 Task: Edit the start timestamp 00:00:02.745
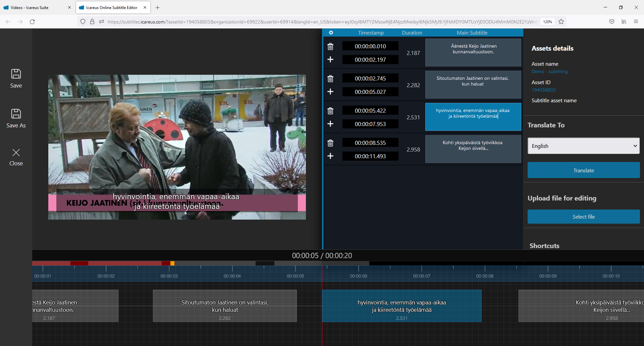point(370,78)
